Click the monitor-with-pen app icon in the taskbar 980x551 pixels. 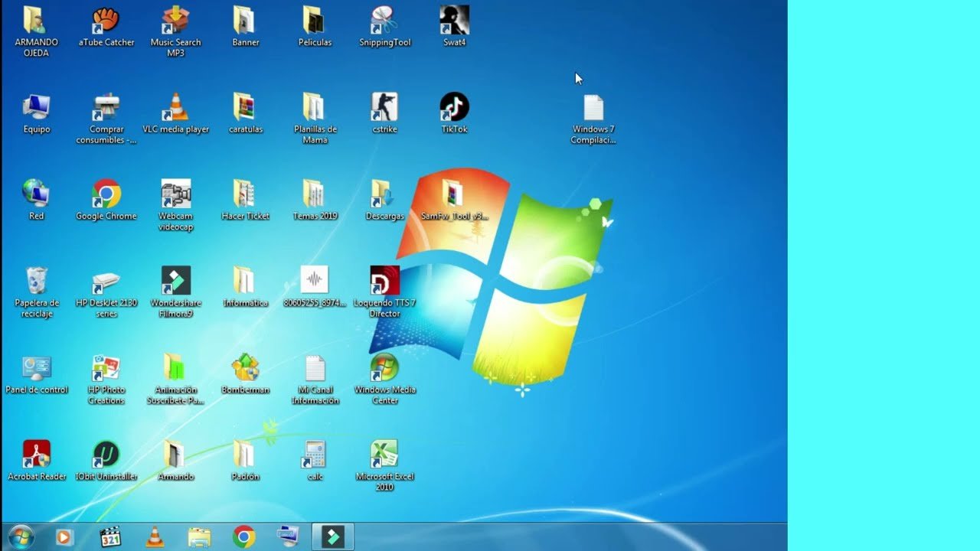pos(288,537)
